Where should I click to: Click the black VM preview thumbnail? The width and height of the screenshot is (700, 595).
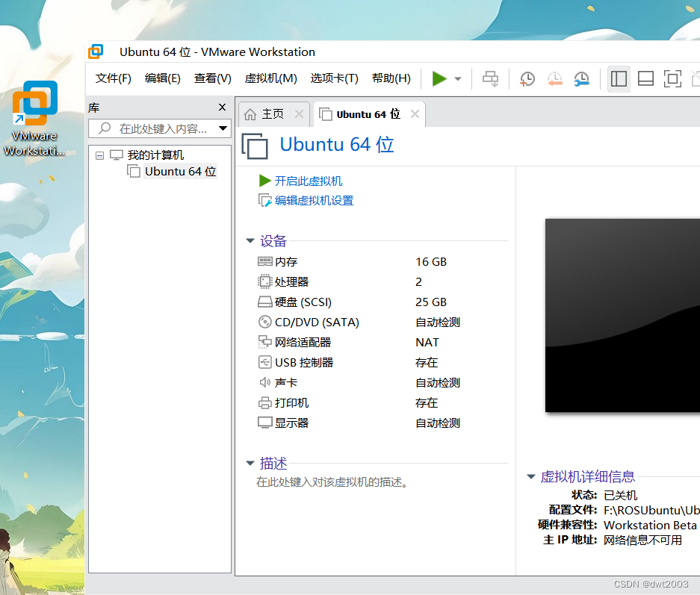622,315
